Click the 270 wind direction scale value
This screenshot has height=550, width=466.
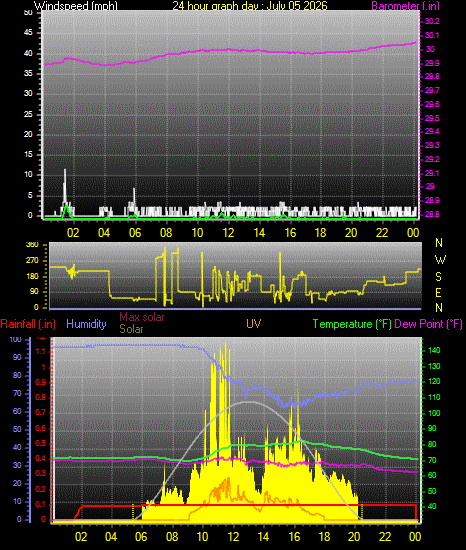pos(32,261)
